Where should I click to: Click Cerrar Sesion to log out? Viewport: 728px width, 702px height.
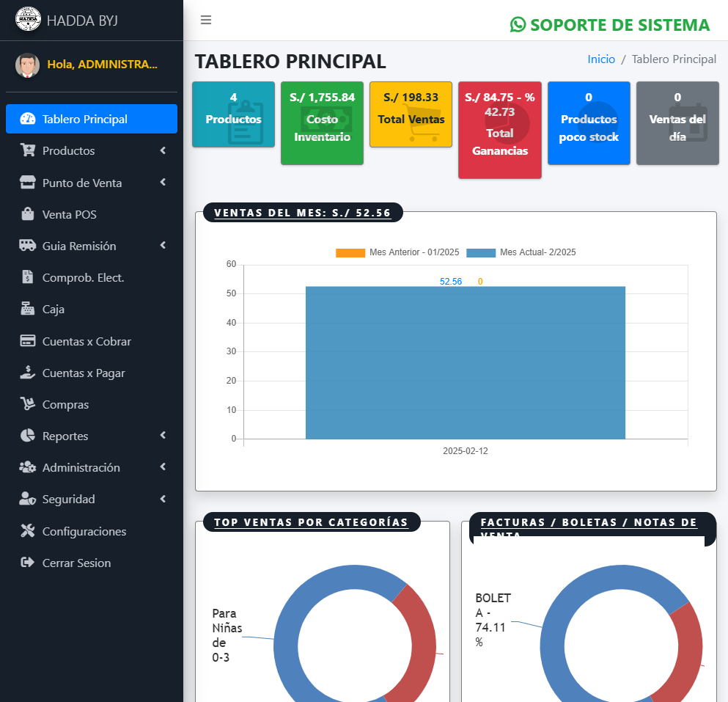point(92,563)
